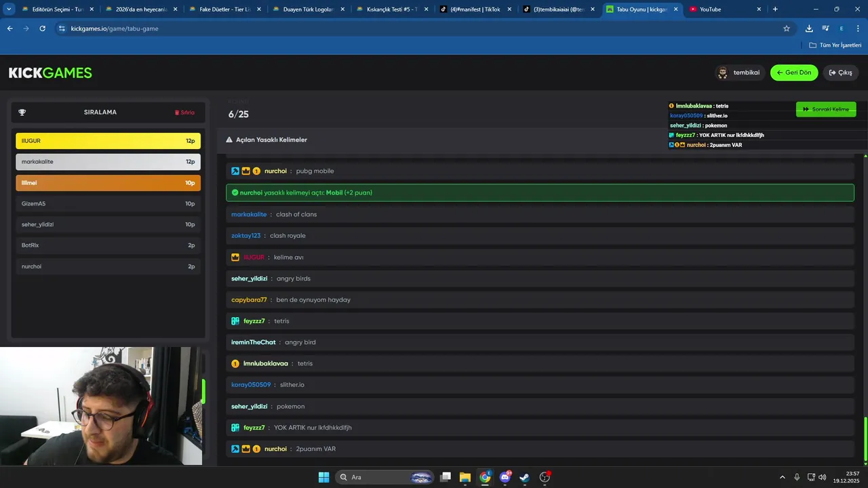Click the 6/25 score counter
Image resolution: width=868 pixels, height=488 pixels.
pyautogui.click(x=239, y=115)
